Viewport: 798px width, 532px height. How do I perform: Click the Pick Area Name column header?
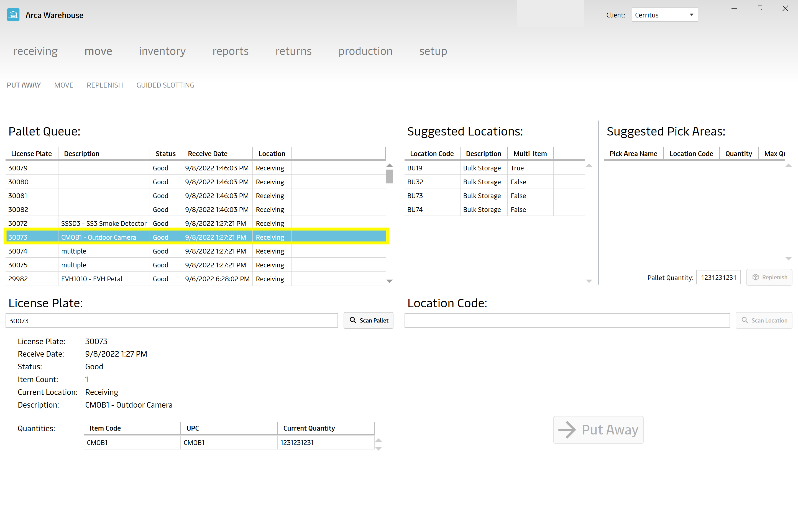(633, 153)
